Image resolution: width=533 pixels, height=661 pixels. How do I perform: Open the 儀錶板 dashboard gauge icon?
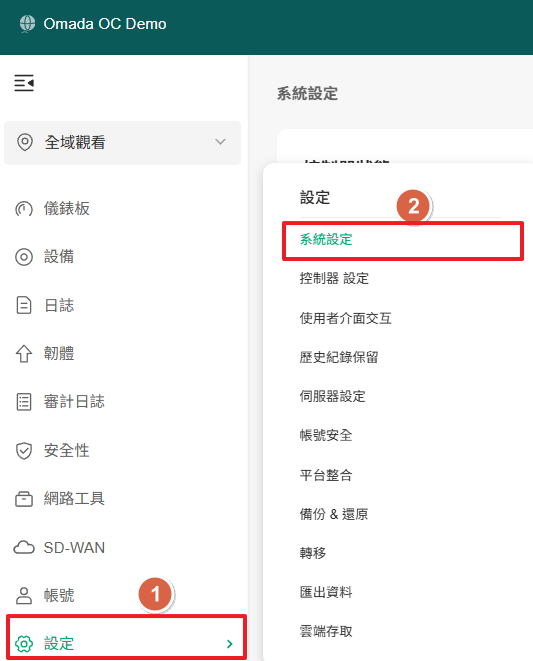tap(24, 209)
